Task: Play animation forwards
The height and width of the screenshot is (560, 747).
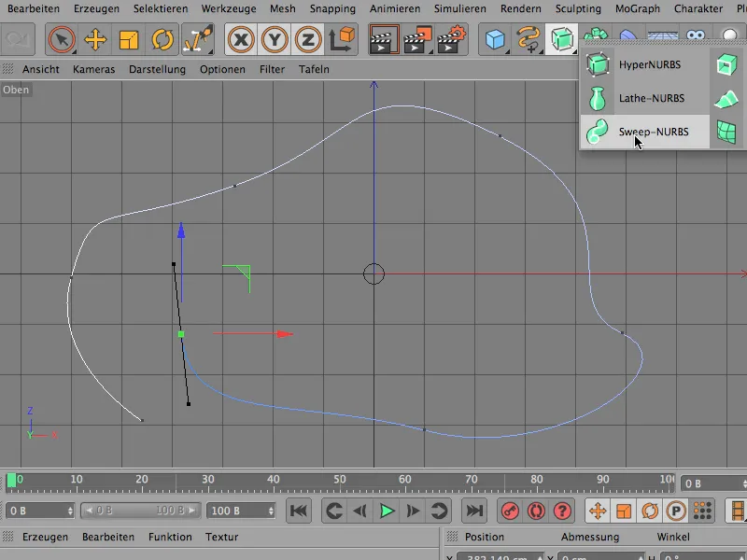Action: [x=387, y=511]
